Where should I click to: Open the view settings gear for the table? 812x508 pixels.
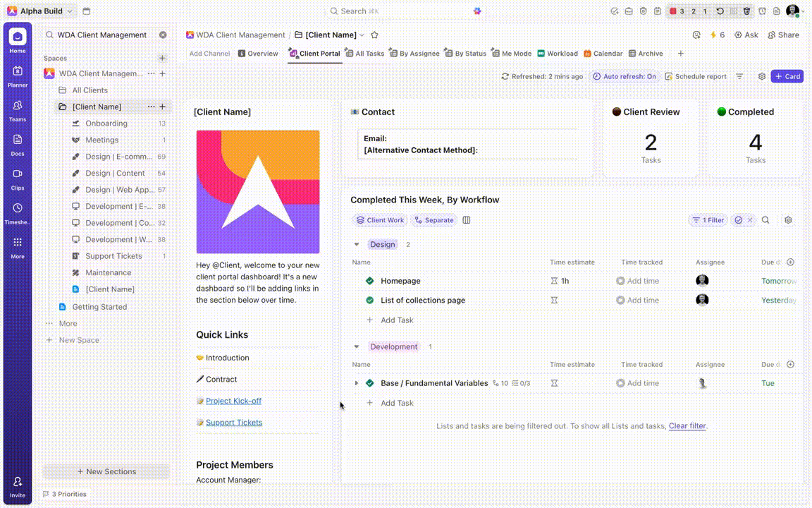coord(788,220)
